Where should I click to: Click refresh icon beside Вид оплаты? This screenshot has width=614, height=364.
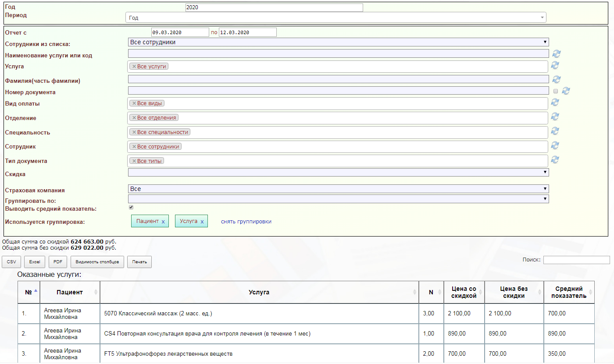click(x=555, y=102)
